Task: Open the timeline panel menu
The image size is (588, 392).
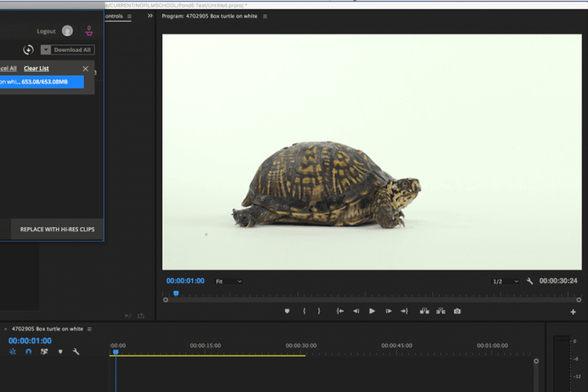Action: (x=89, y=329)
